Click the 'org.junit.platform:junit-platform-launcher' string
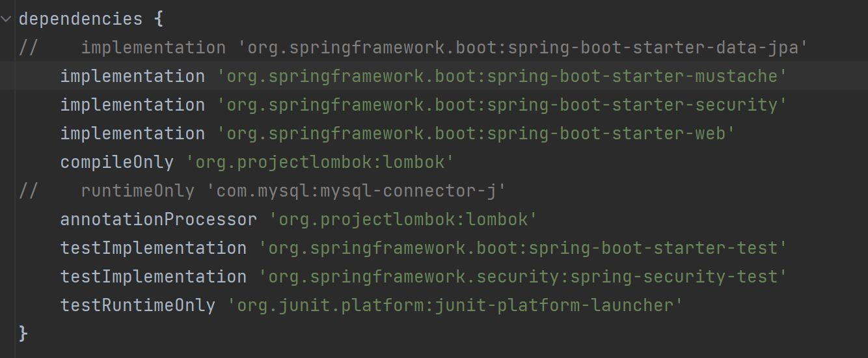This screenshot has height=358, width=868. pyautogui.click(x=455, y=305)
